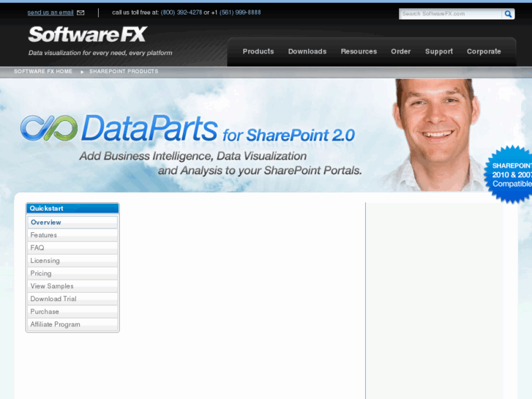Click the Quickstart panel header
Screen dimensions: 532x399
coord(72,209)
